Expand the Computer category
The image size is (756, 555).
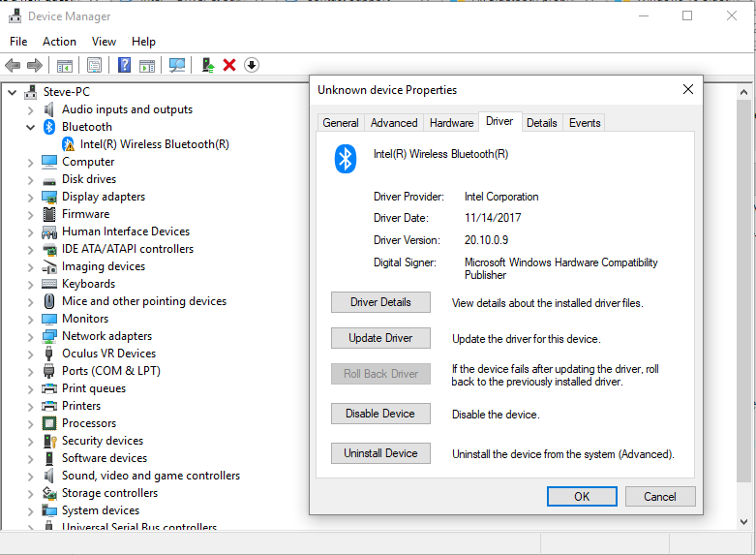[x=30, y=162]
